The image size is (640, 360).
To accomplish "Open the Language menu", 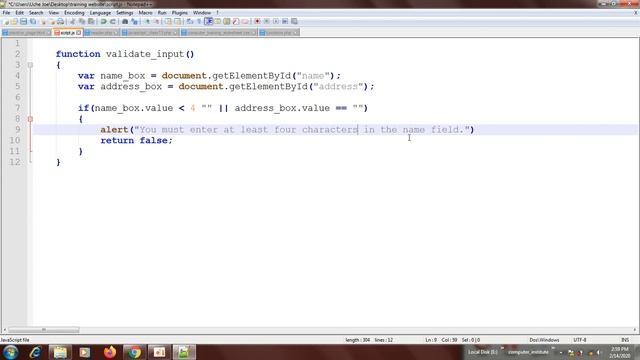I will [100, 13].
